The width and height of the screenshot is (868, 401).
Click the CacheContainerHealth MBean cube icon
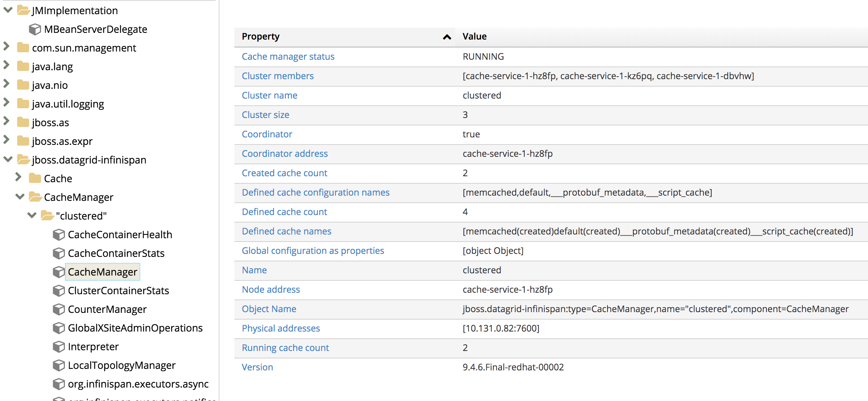59,234
